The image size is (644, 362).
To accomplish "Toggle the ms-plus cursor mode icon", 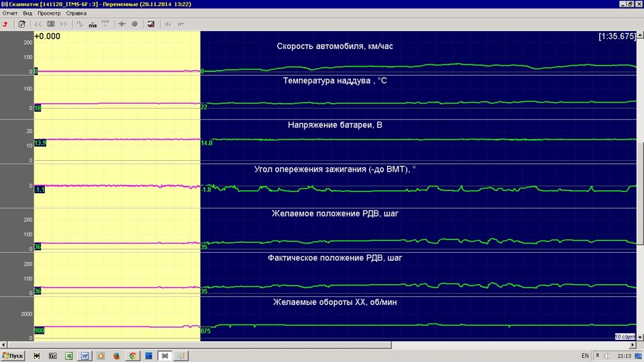I will coord(105,24).
